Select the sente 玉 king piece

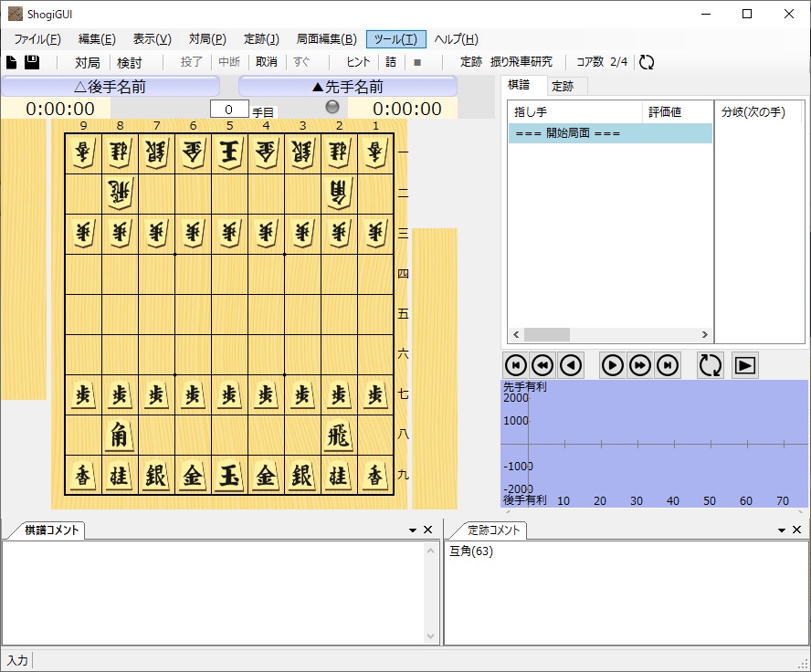(229, 476)
